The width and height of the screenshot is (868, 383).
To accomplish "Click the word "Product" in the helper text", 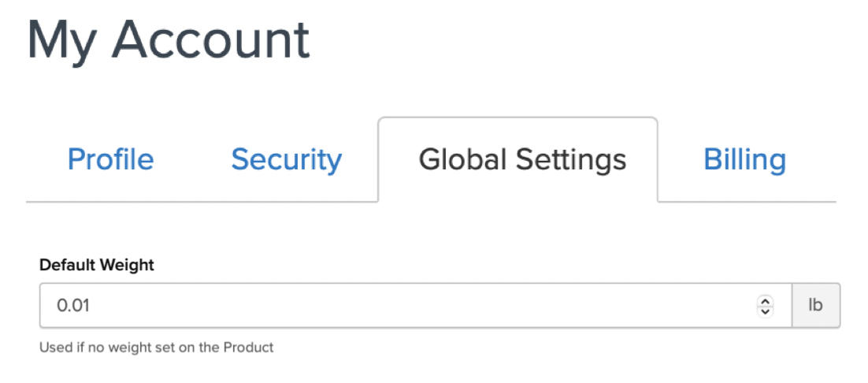I will [248, 347].
